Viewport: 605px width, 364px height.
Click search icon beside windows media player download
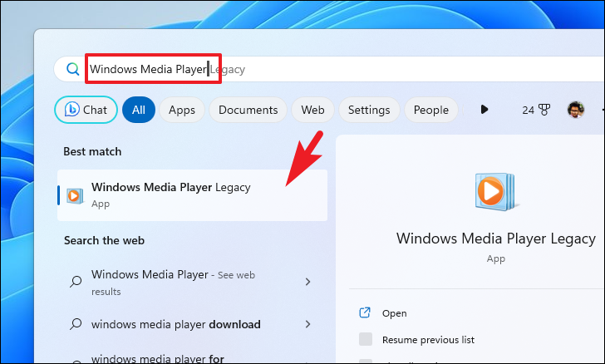[76, 323]
